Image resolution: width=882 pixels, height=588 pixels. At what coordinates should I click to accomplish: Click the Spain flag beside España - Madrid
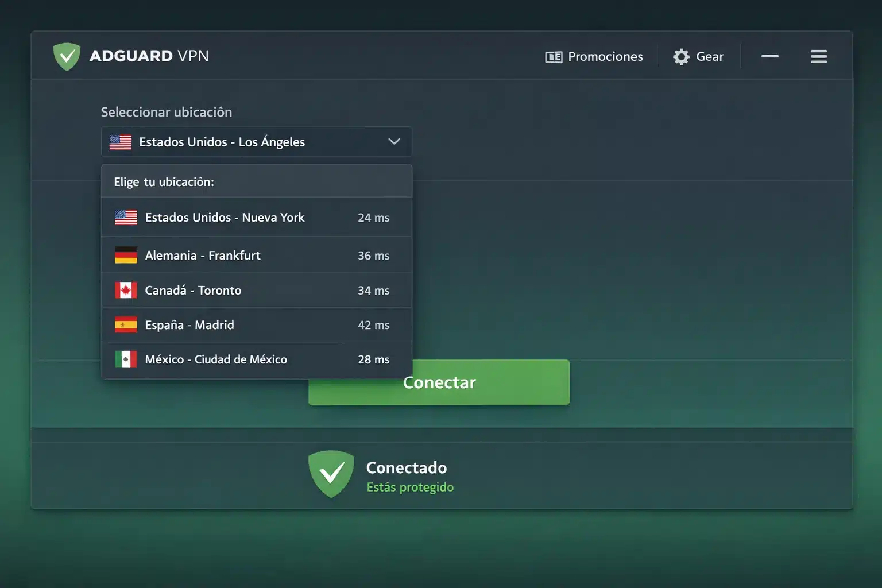[126, 324]
